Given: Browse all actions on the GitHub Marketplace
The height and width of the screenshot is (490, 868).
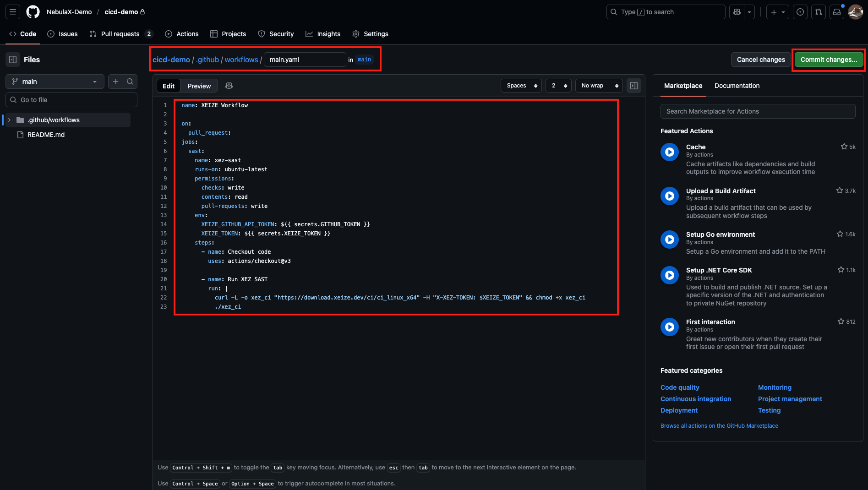Looking at the screenshot, I should [x=719, y=426].
